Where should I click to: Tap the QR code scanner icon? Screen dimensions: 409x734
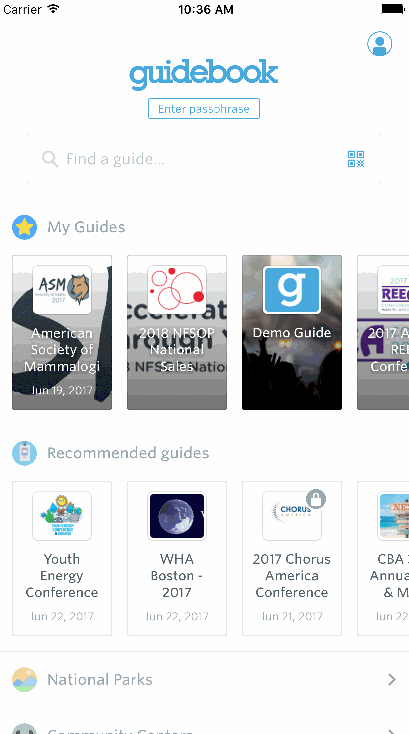click(356, 159)
